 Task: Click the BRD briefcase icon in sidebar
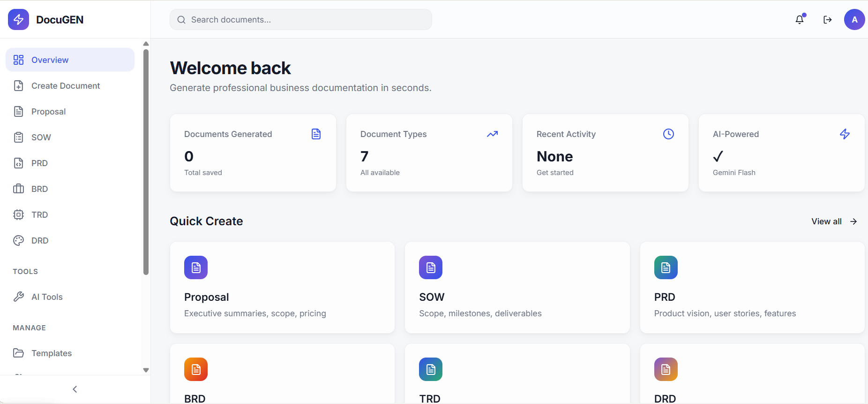[18, 189]
